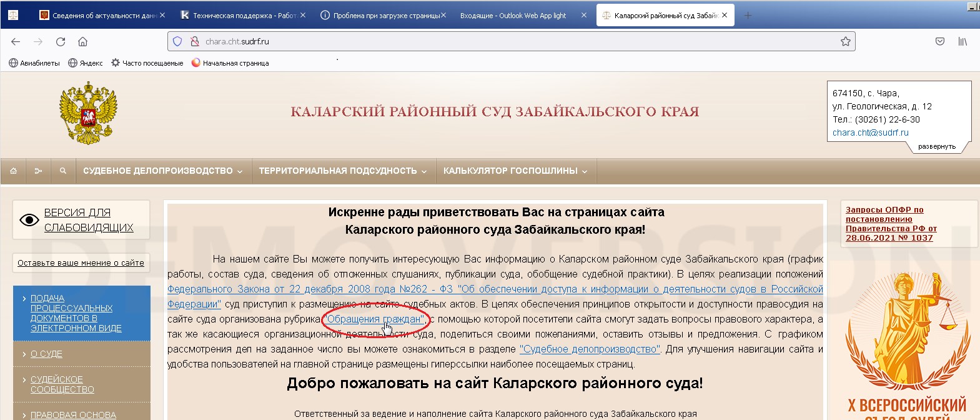Click the shield tracking protection icon
The height and width of the screenshot is (420, 980).
[x=177, y=41]
